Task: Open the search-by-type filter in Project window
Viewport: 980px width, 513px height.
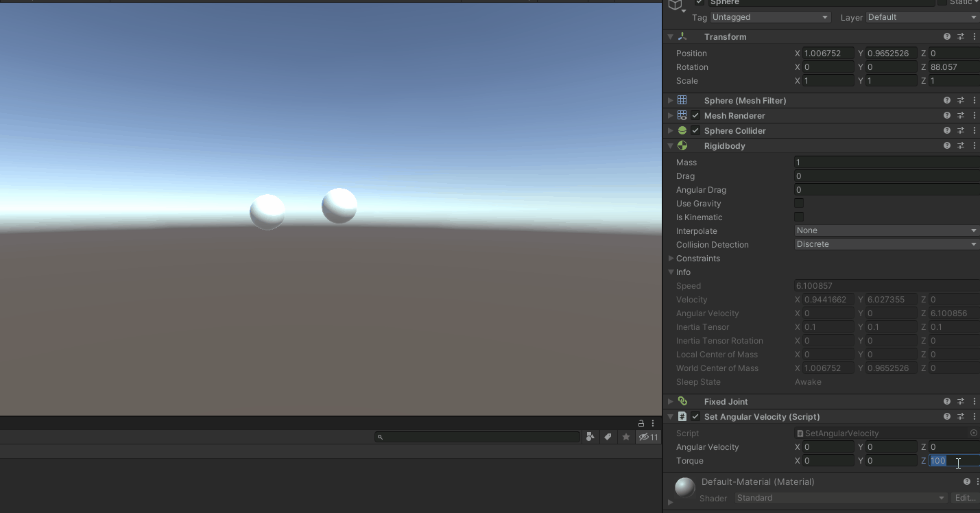Action: pos(590,437)
